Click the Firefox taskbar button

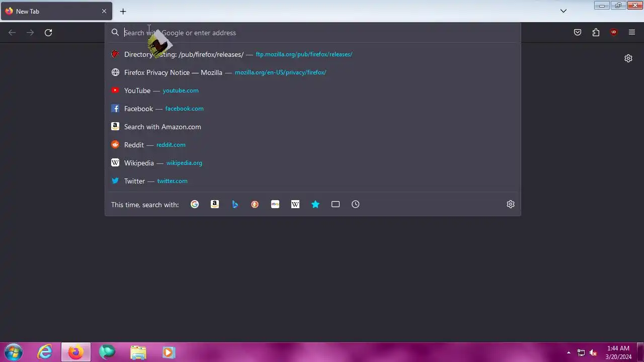pos(76,352)
